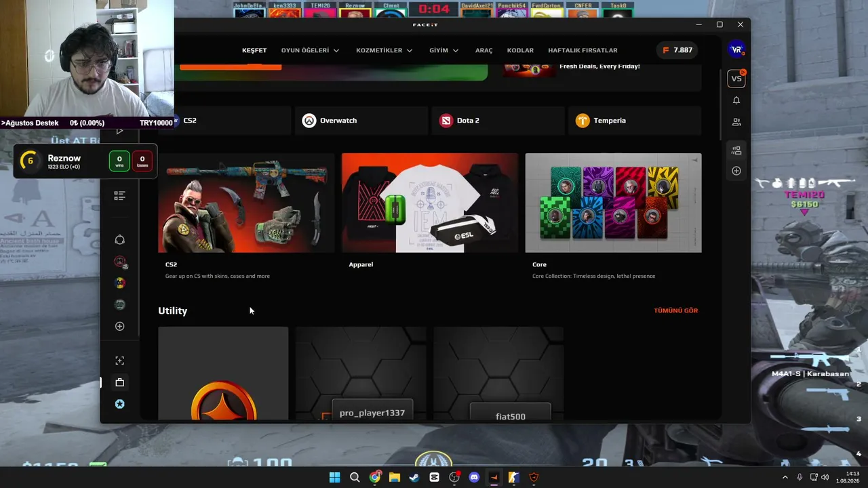
Task: Open the VS match icon in right sidebar
Action: pyautogui.click(x=736, y=79)
